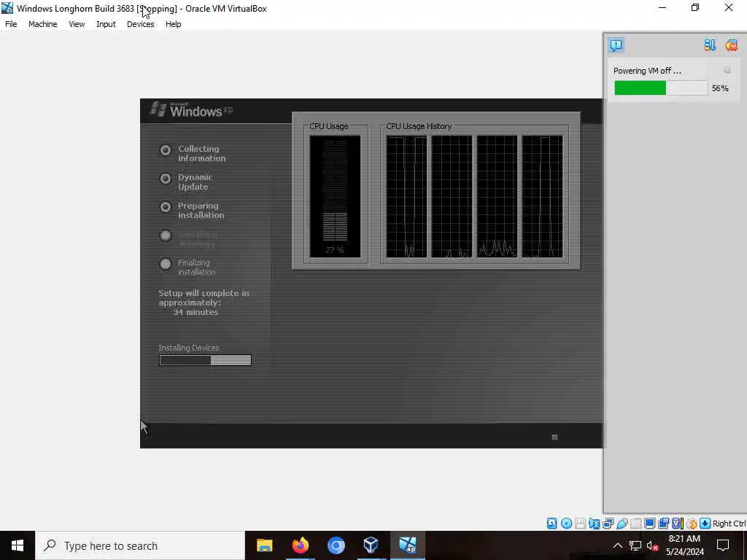The image size is (747, 560).
Task: Click the network adapters indicator with two monitors
Action: [x=608, y=524]
